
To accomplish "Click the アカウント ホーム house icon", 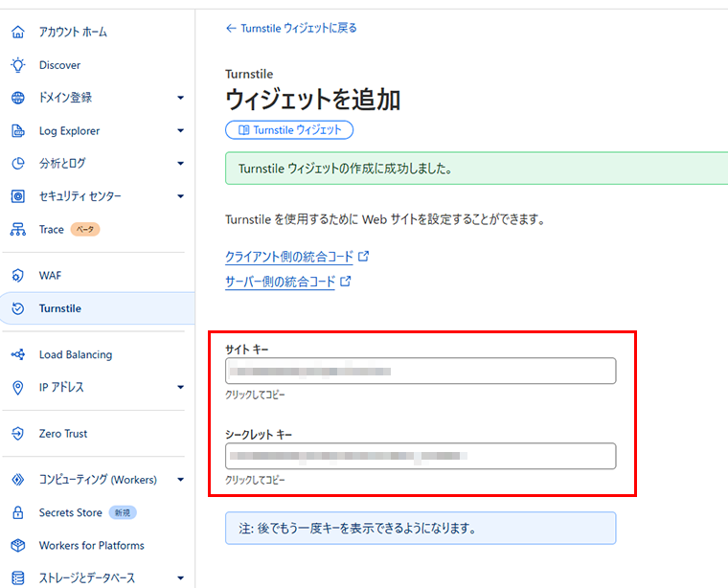I will (x=17, y=32).
